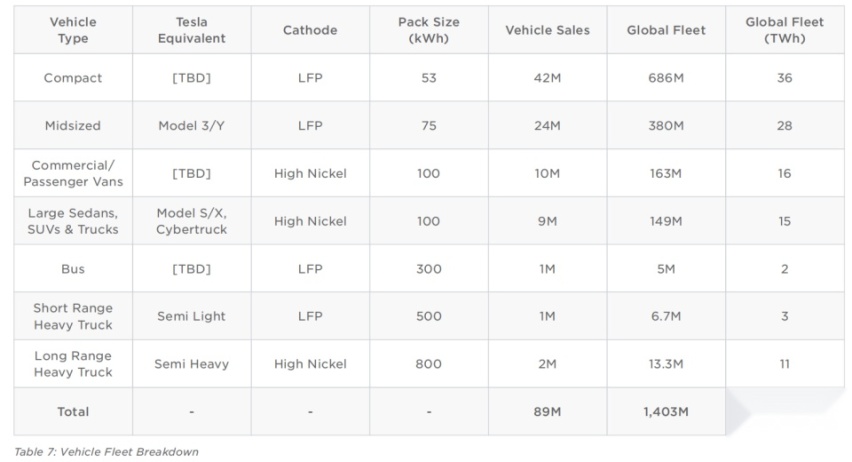Click the Vehicle Type column header
The image size is (852, 462).
click(73, 30)
